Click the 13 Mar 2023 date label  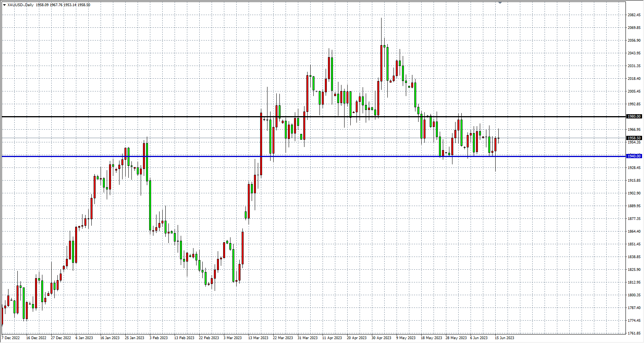[258, 338]
